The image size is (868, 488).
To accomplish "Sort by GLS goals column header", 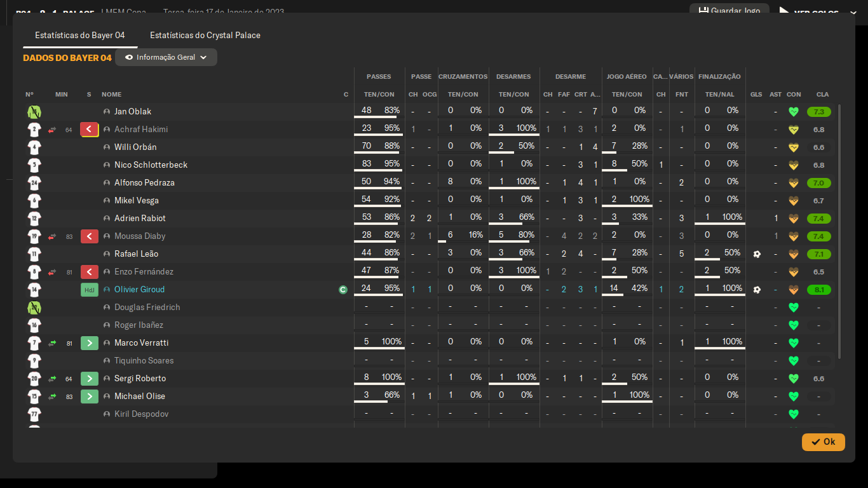I will [x=756, y=95].
